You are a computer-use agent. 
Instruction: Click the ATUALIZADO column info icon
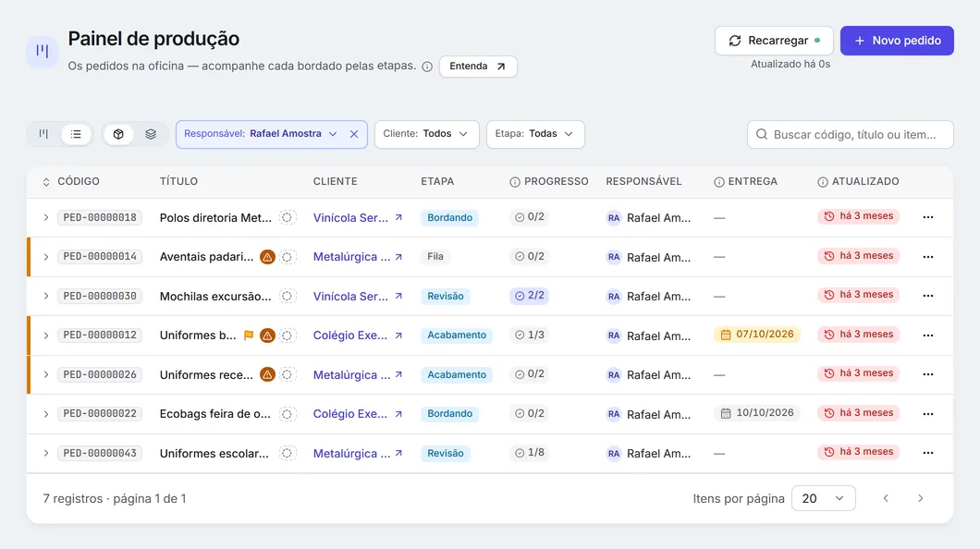[823, 182]
